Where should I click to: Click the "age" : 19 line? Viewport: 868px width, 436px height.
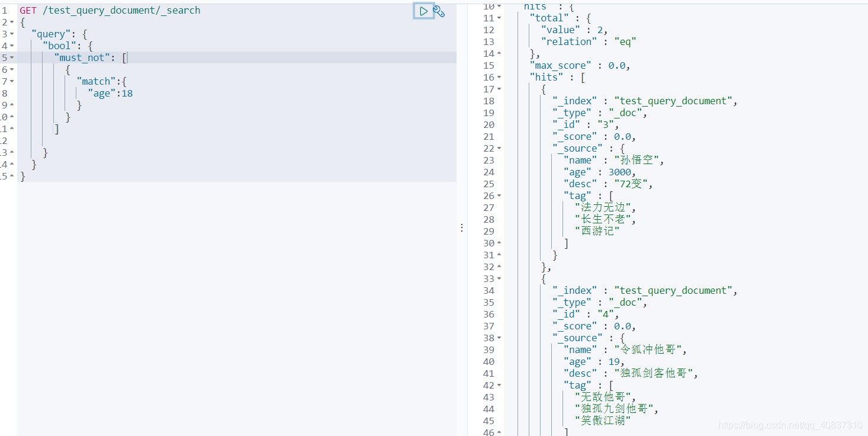click(x=594, y=361)
